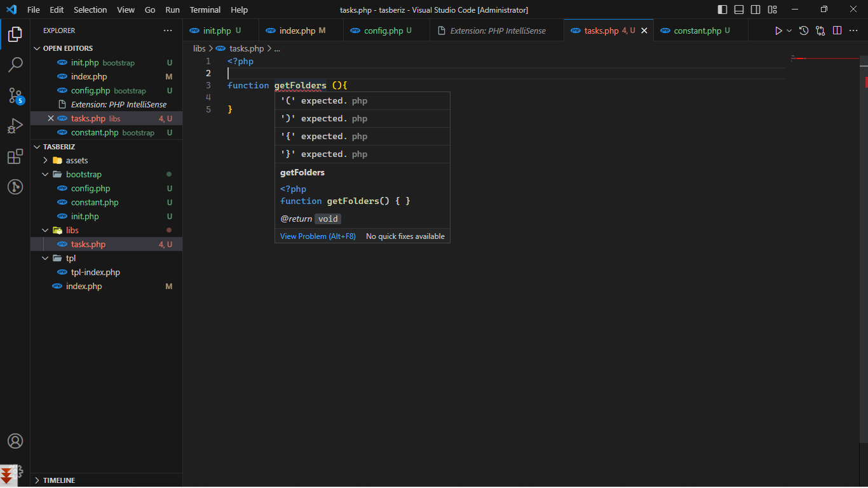
Task: Click line number 5 in gutter
Action: [208, 109]
